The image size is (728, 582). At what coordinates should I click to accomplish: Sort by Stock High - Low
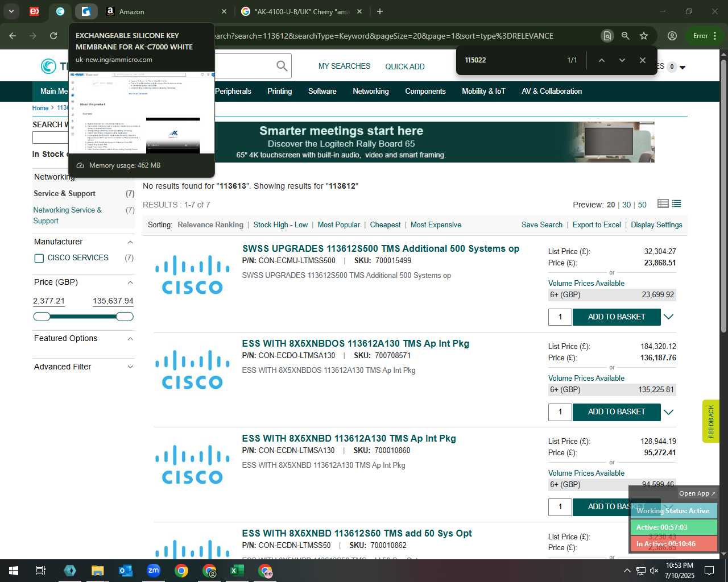point(280,225)
